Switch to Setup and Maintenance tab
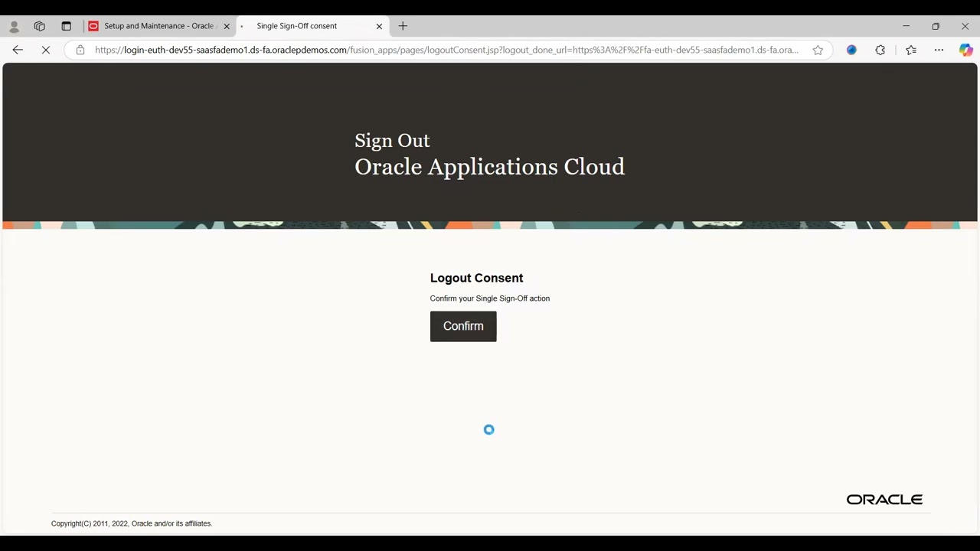980x551 pixels. [159, 26]
